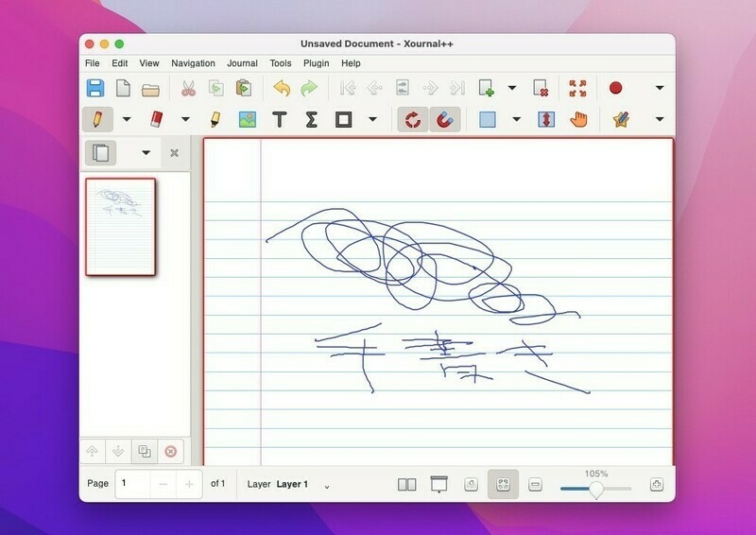Select the Text tool

click(279, 119)
